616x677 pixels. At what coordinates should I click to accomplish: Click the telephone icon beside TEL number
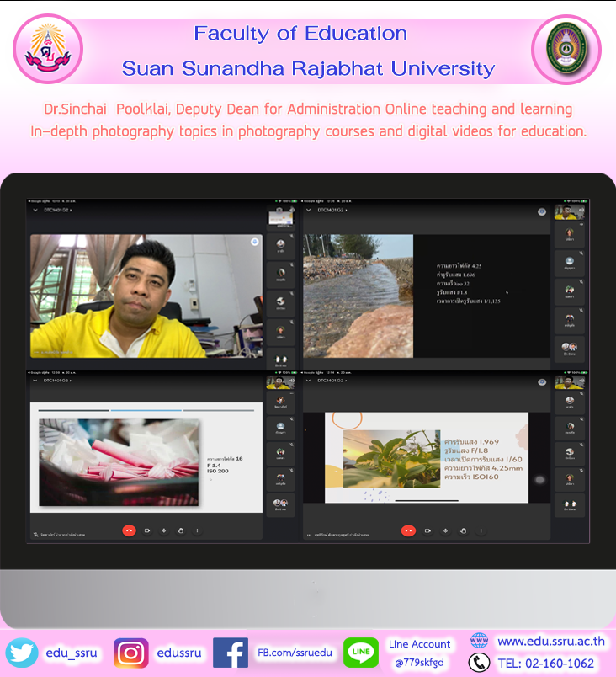pos(479,664)
